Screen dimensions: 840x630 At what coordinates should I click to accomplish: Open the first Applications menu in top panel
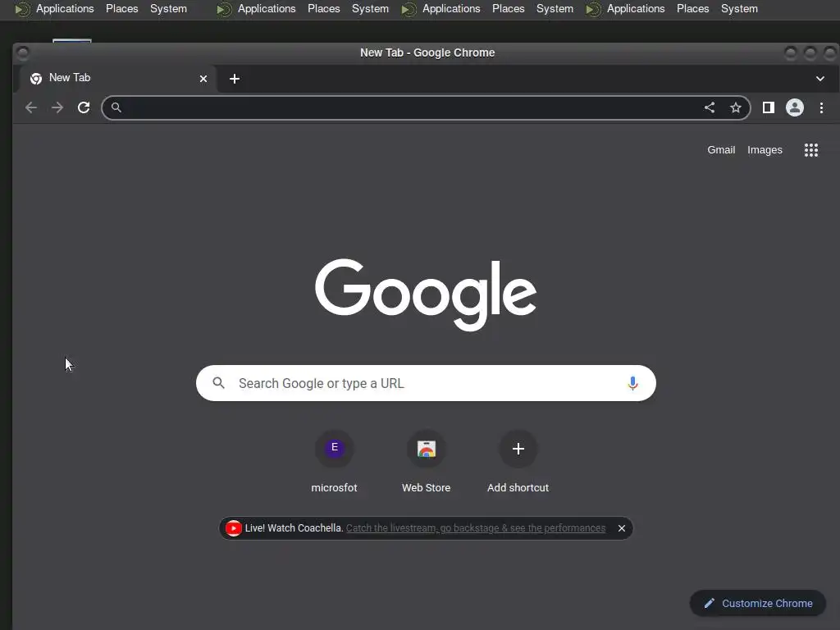point(65,8)
